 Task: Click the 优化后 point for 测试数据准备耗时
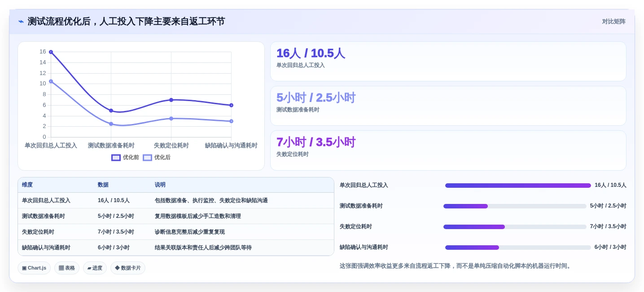point(111,124)
